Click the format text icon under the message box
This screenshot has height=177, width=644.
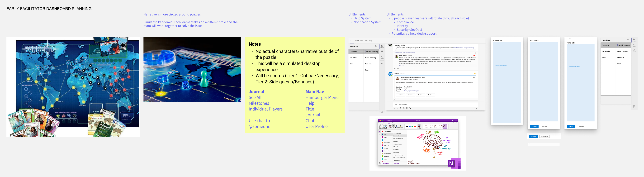[394, 108]
